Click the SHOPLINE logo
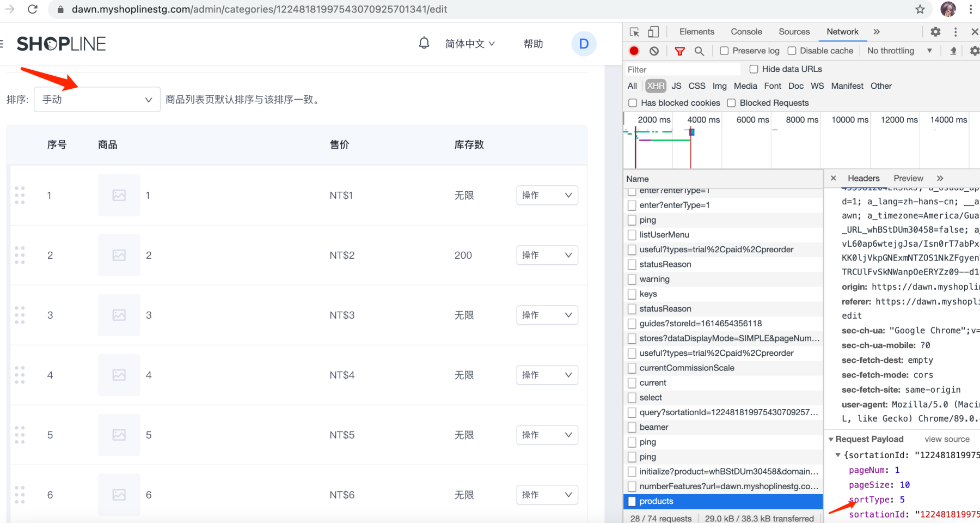 [61, 44]
